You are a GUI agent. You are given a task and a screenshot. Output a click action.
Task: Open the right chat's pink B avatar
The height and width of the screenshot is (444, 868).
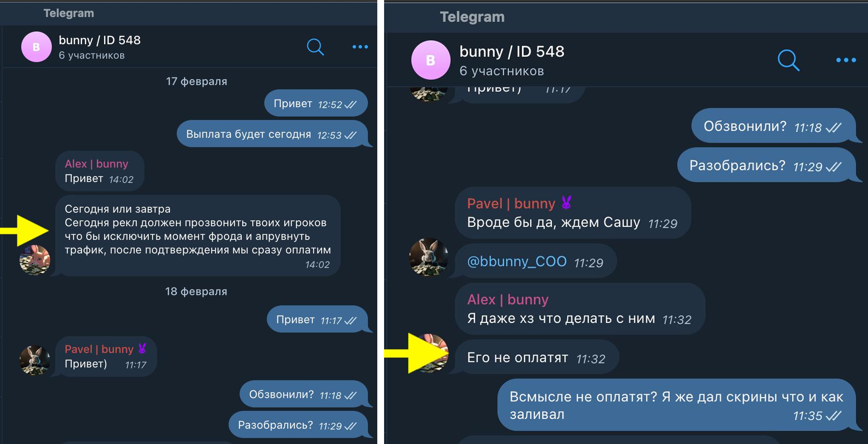point(431,60)
